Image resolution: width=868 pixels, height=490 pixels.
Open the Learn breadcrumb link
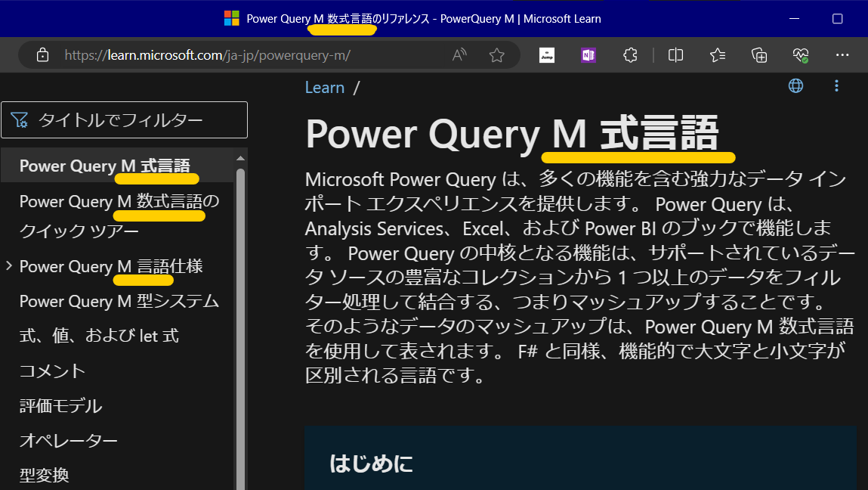tap(324, 87)
